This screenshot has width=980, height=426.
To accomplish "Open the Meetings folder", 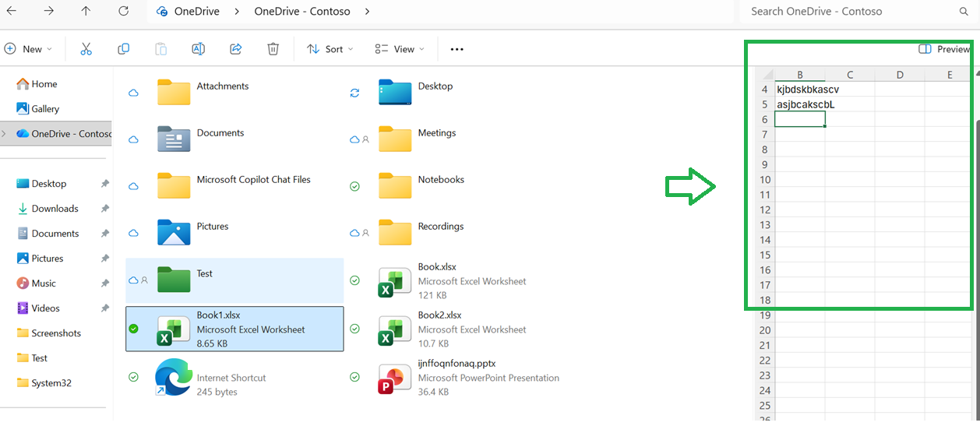I will pos(455,139).
